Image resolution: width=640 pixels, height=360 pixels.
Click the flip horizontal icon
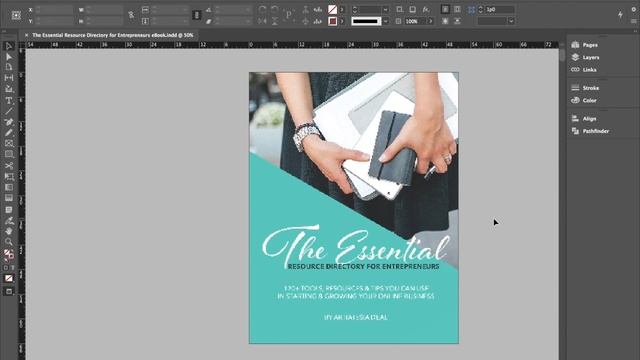click(262, 21)
